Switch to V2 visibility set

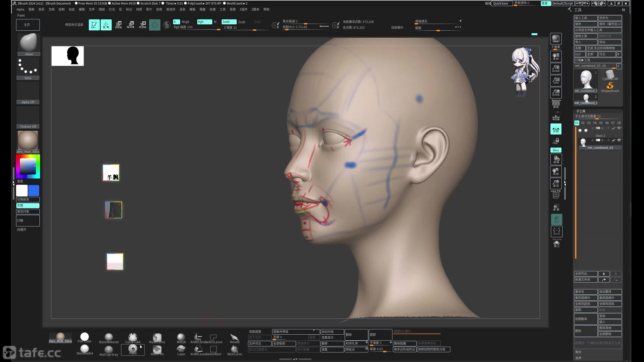(x=583, y=123)
